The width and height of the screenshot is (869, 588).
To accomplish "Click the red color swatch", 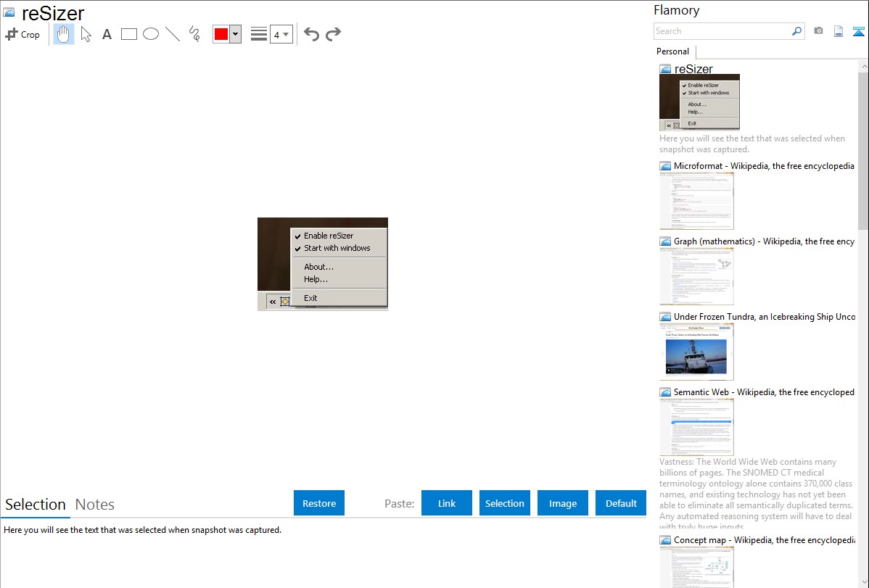I will tap(221, 34).
